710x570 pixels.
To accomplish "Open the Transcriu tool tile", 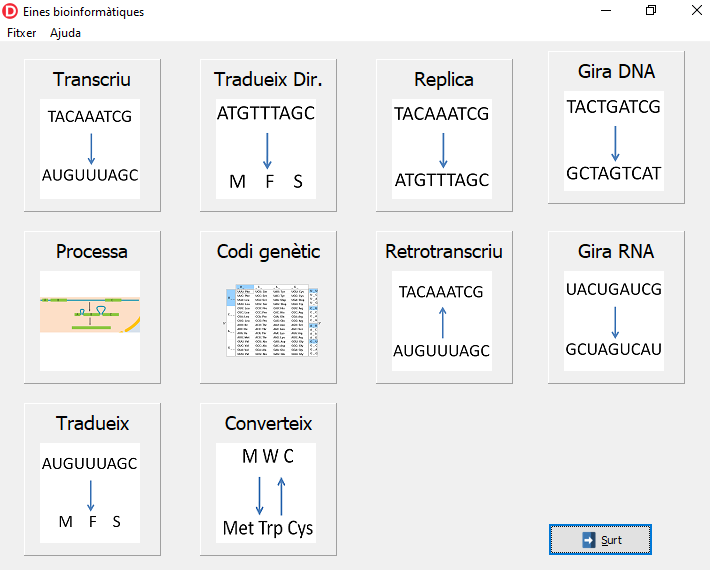I will tap(92, 80).
